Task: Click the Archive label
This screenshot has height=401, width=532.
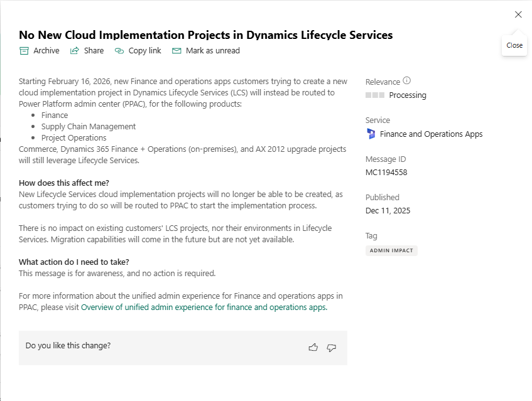Action: [46, 50]
